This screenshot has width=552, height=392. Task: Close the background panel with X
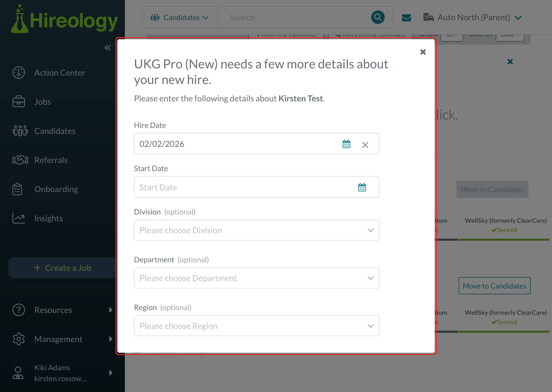coord(510,62)
